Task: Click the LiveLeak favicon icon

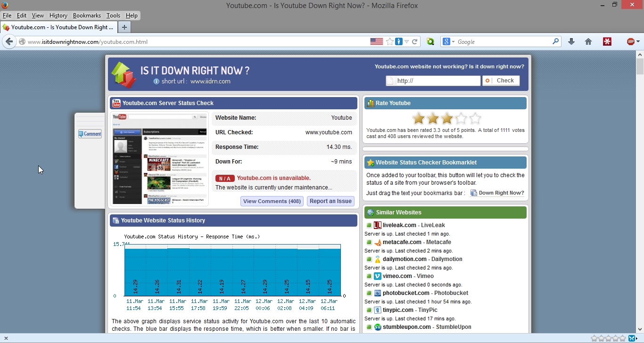Action: (377, 225)
